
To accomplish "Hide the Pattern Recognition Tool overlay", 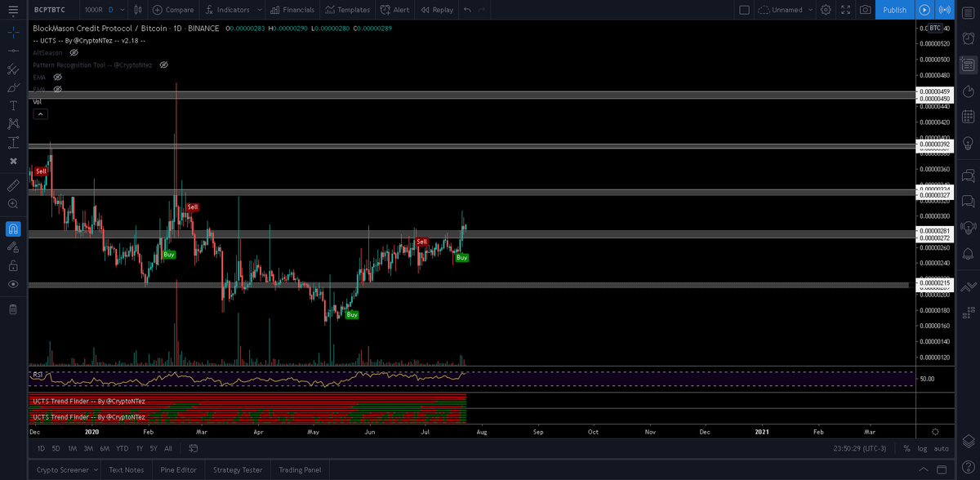I will point(163,64).
